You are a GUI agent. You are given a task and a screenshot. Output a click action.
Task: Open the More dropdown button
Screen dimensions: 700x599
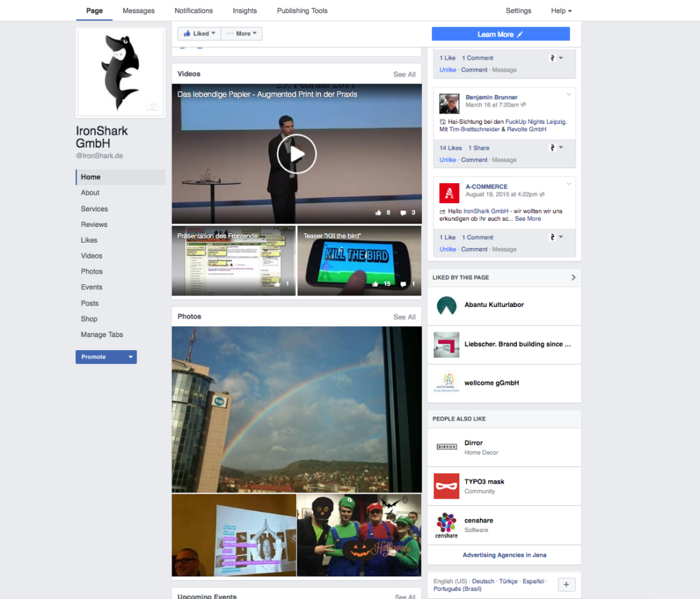pyautogui.click(x=241, y=34)
